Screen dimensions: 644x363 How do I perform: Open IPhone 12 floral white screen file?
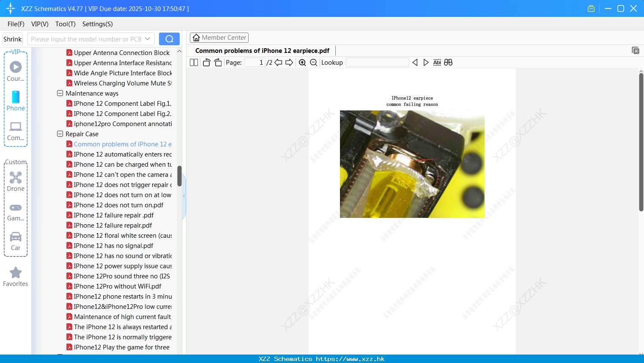119,235
